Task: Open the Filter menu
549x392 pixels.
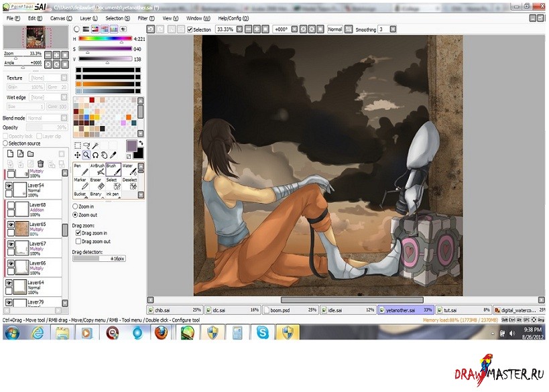Action: [146, 18]
